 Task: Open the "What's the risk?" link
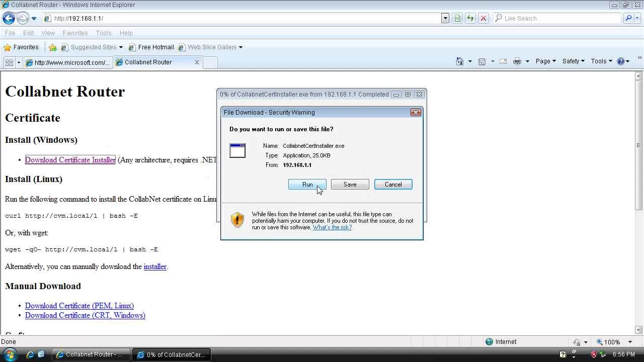pyautogui.click(x=332, y=227)
